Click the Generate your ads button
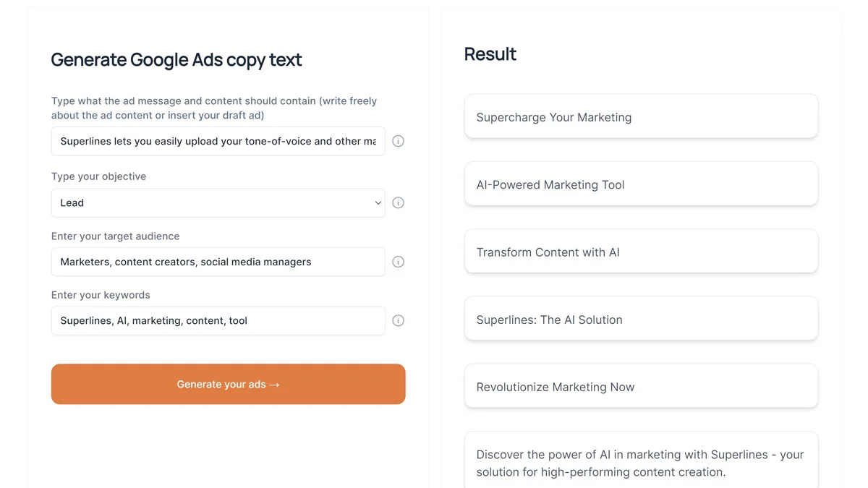The width and height of the screenshot is (868, 488). (228, 384)
